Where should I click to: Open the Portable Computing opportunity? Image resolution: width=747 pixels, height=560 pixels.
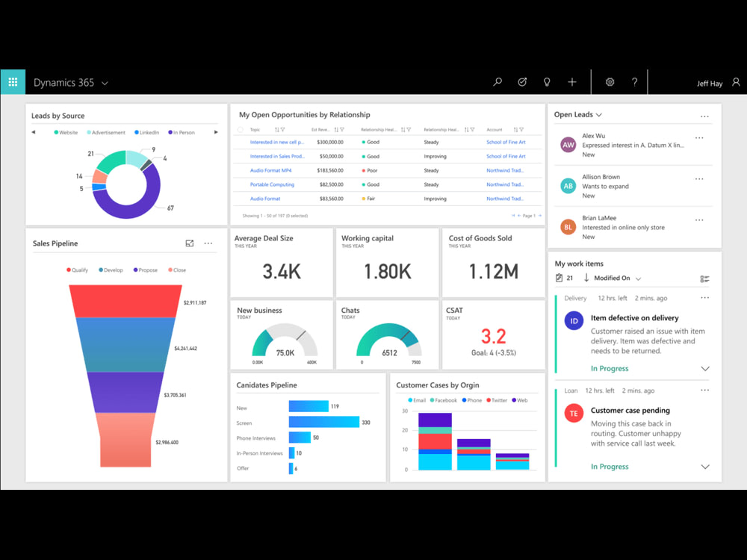click(272, 184)
